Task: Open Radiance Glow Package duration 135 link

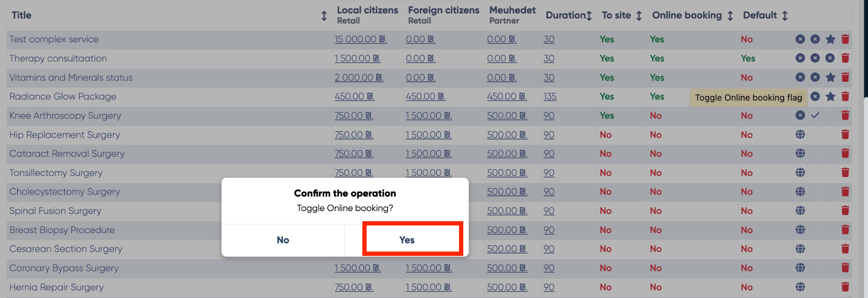Action: tap(550, 97)
